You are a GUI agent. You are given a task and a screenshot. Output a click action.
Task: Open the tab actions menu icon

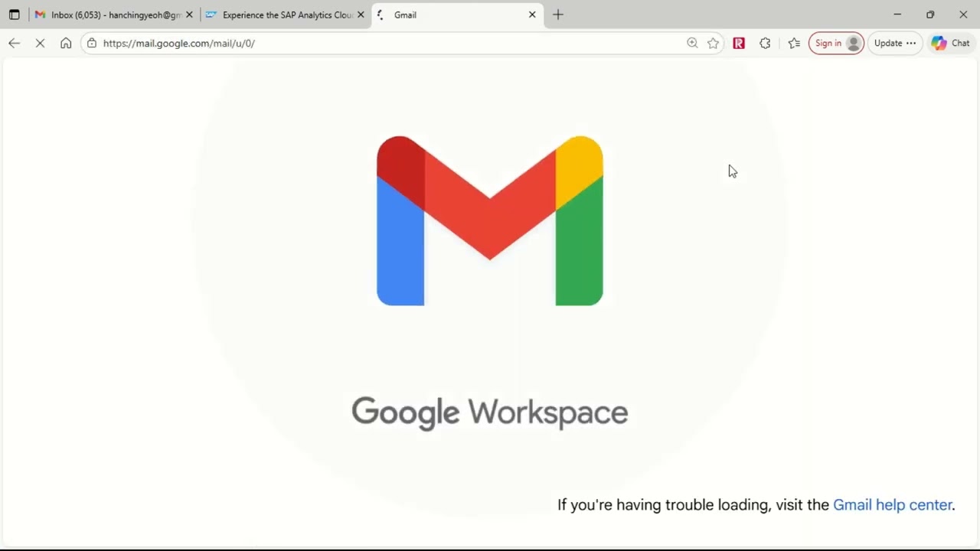[14, 15]
